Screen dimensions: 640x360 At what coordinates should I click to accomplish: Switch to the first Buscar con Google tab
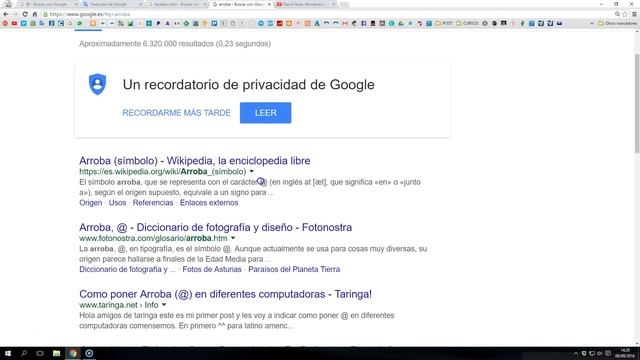pos(48,4)
